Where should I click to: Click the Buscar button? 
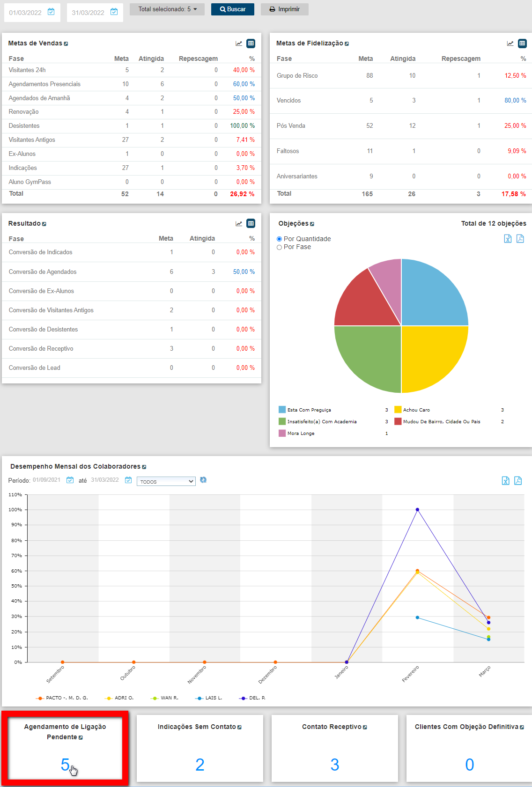click(233, 9)
